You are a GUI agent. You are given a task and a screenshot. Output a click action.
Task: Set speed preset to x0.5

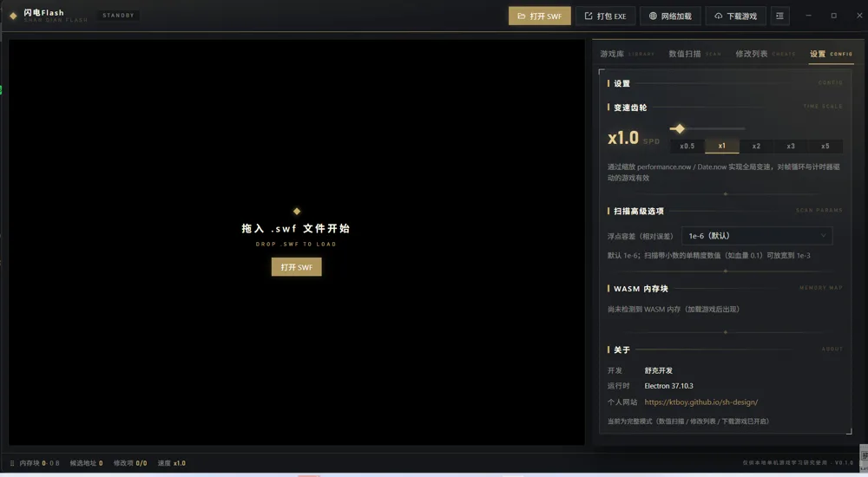pyautogui.click(x=687, y=146)
